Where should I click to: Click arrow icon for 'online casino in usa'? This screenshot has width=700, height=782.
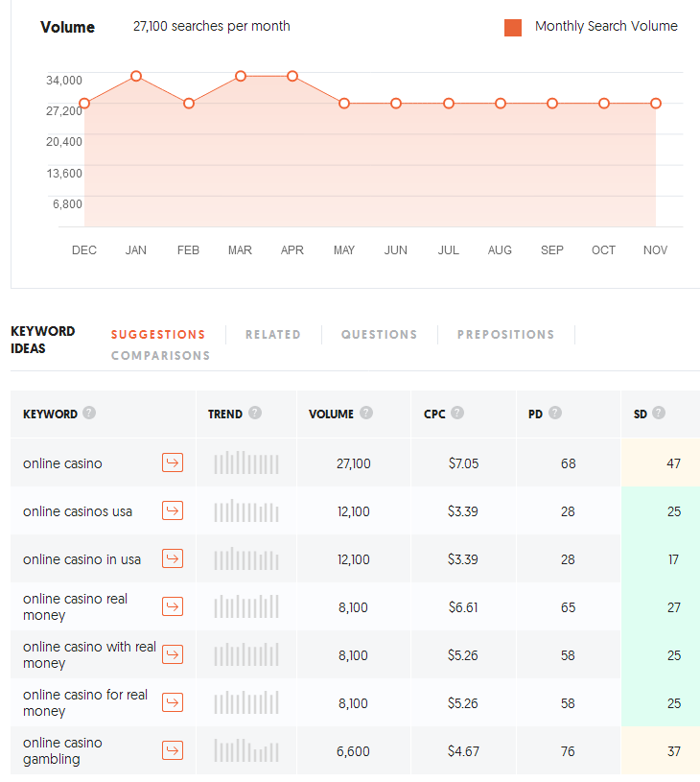173,559
